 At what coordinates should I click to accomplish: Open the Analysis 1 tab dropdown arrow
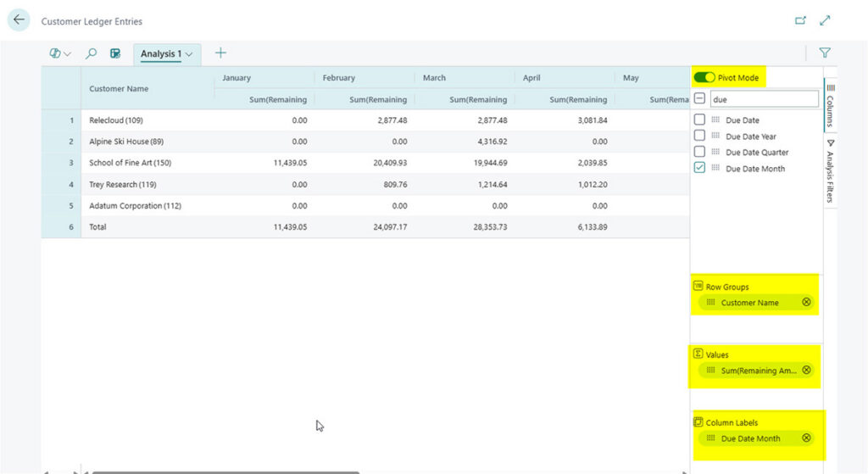[189, 54]
